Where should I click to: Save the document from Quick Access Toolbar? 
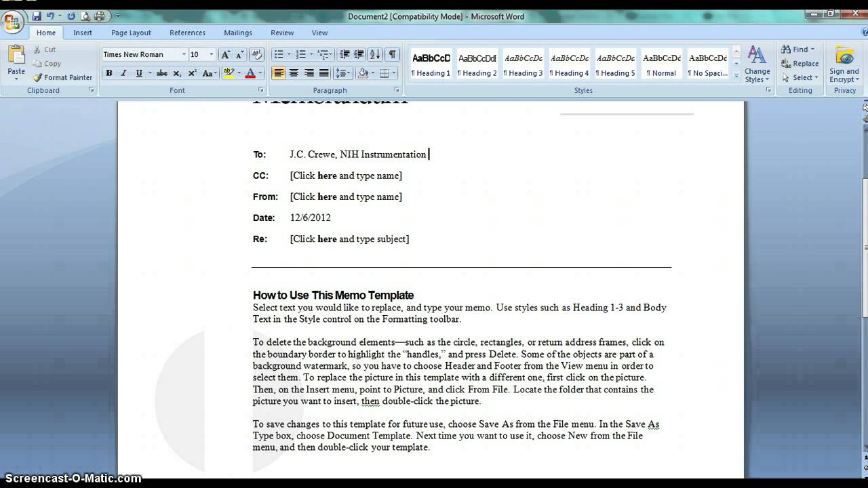36,16
